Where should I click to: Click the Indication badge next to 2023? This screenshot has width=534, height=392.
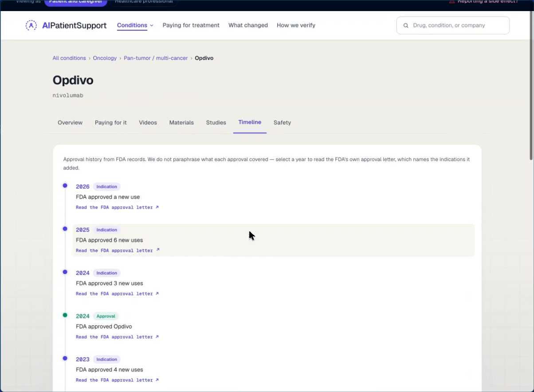coord(107,359)
